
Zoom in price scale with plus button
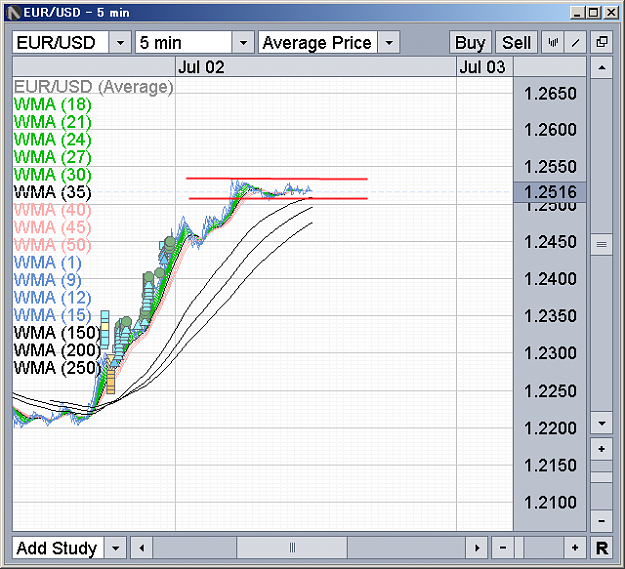point(601,449)
